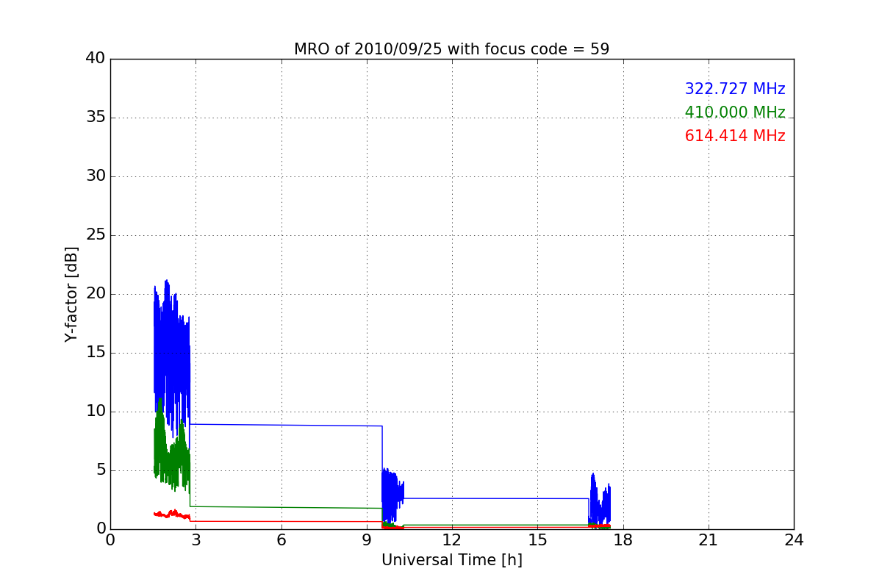Click the y-axis tick label 15

(96, 353)
